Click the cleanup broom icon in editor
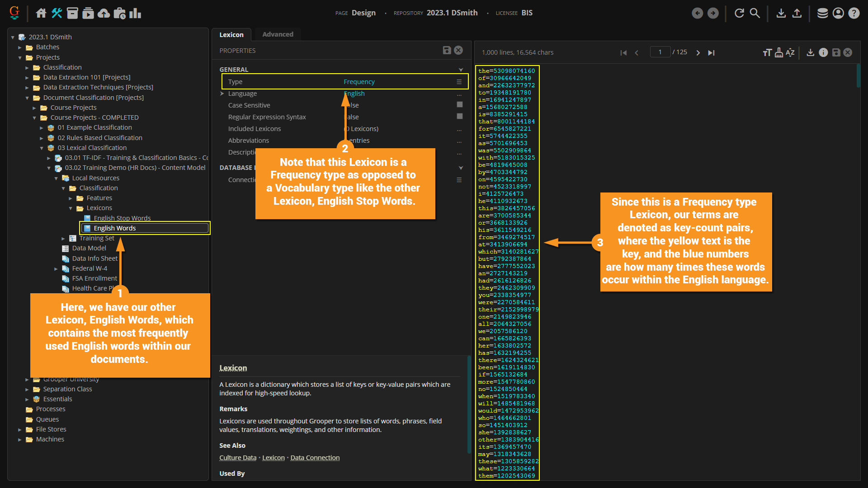This screenshot has width=868, height=488. 779,52
